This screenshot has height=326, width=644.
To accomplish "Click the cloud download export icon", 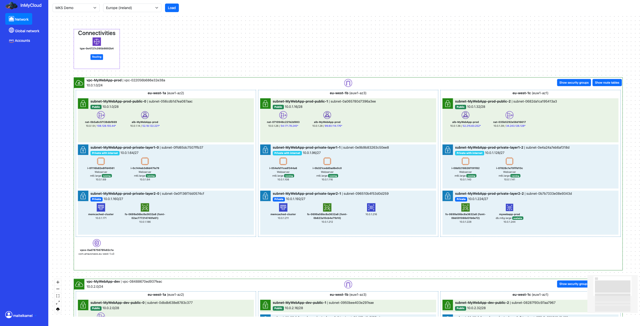I will point(58,309).
